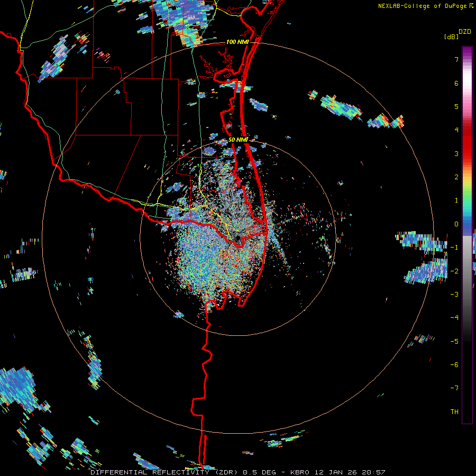Click the NEXLAB-College of DuPage watermark text

point(422,6)
